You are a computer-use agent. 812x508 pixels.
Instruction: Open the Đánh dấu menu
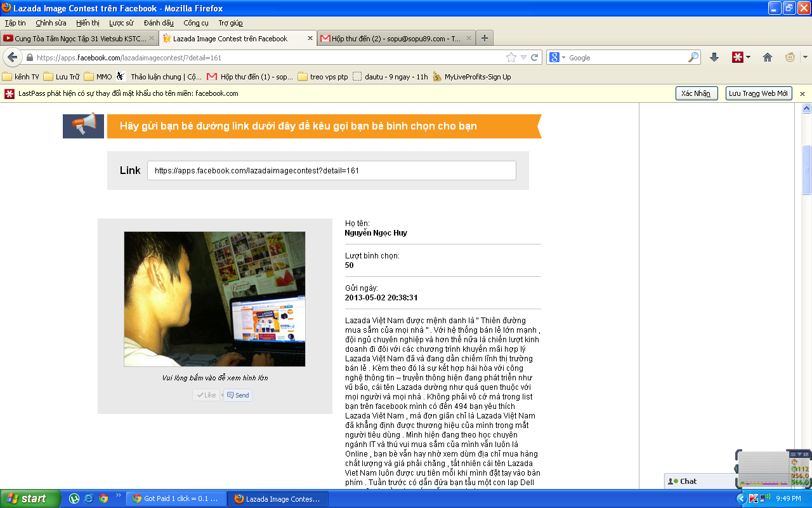click(159, 23)
